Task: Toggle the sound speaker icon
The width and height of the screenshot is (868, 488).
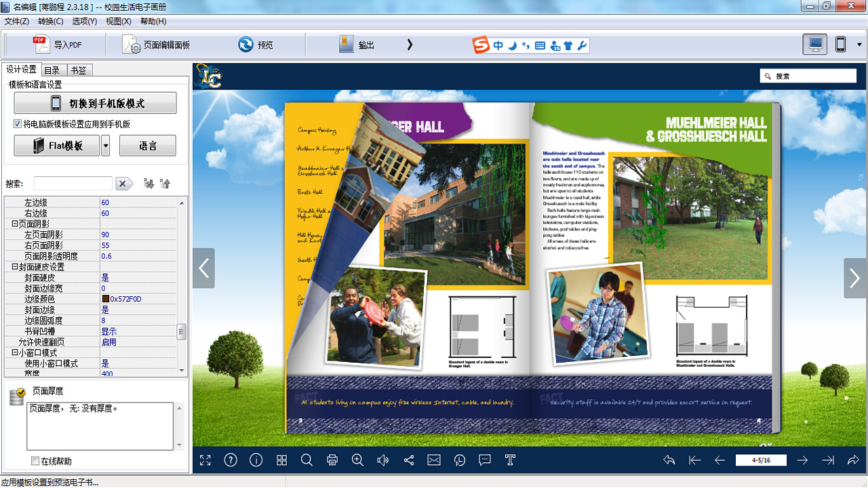Action: tap(383, 460)
